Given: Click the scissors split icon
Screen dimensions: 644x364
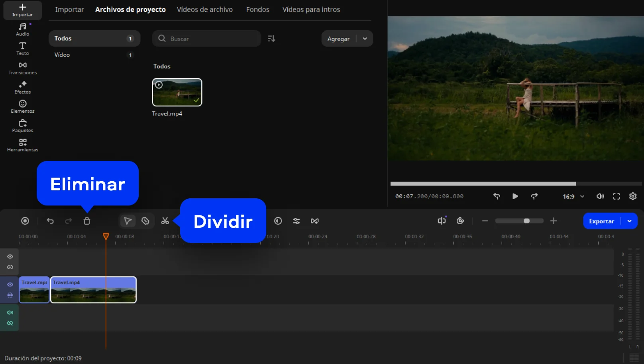Looking at the screenshot, I should pyautogui.click(x=165, y=221).
